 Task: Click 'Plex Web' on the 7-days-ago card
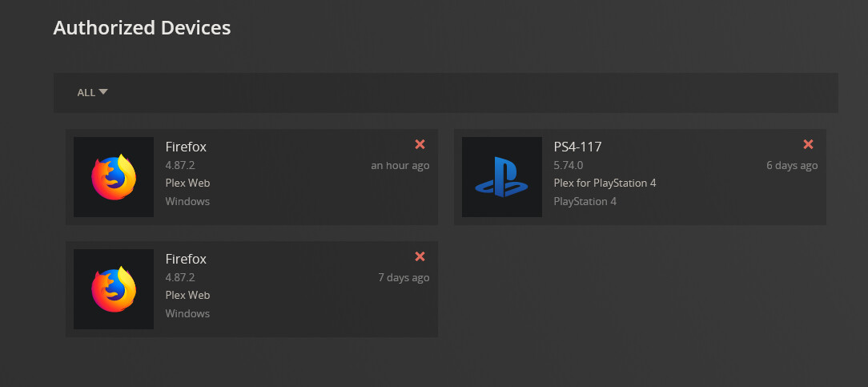pos(187,295)
